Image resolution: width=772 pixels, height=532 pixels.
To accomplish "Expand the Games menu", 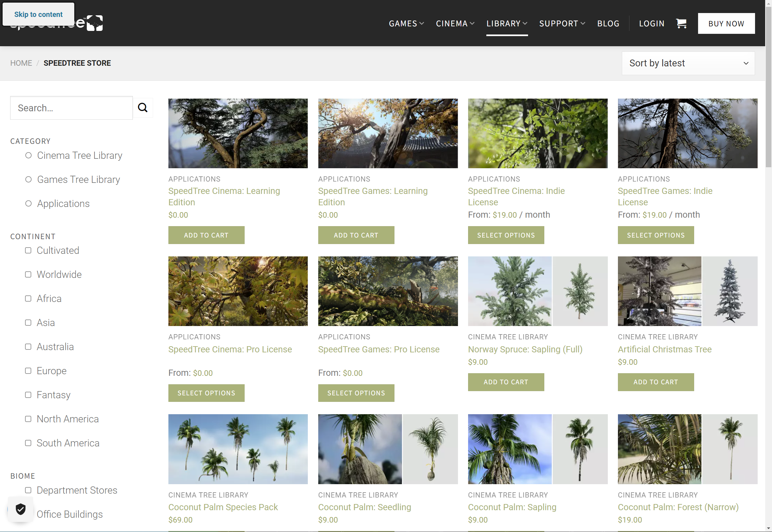I will (406, 24).
